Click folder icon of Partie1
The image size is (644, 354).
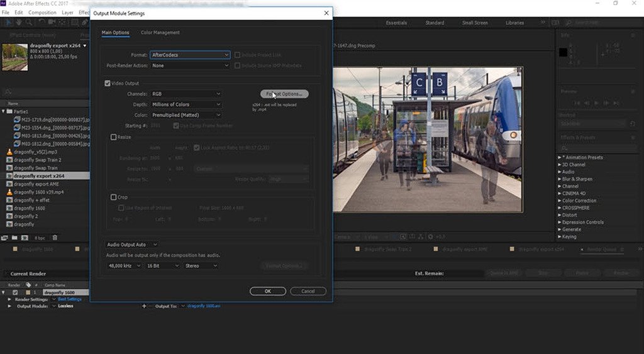click(9, 112)
